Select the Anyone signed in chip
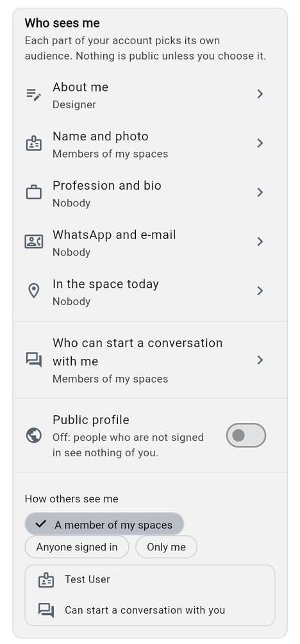The image size is (300, 644). (77, 547)
